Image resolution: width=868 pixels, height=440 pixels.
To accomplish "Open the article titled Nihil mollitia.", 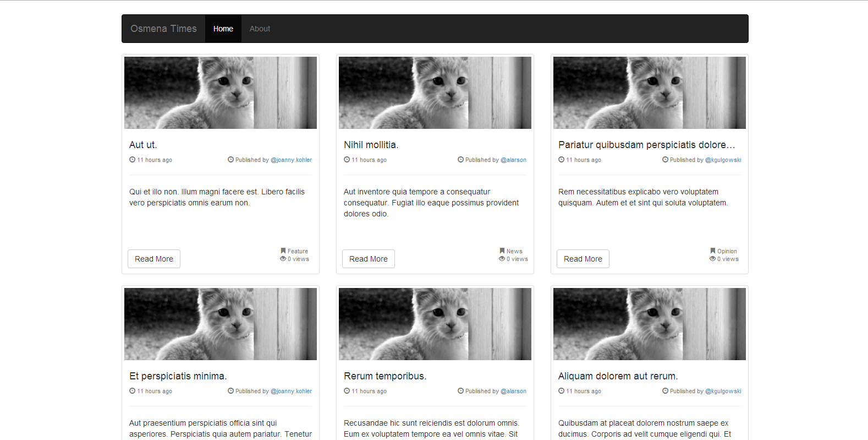I will (x=371, y=145).
